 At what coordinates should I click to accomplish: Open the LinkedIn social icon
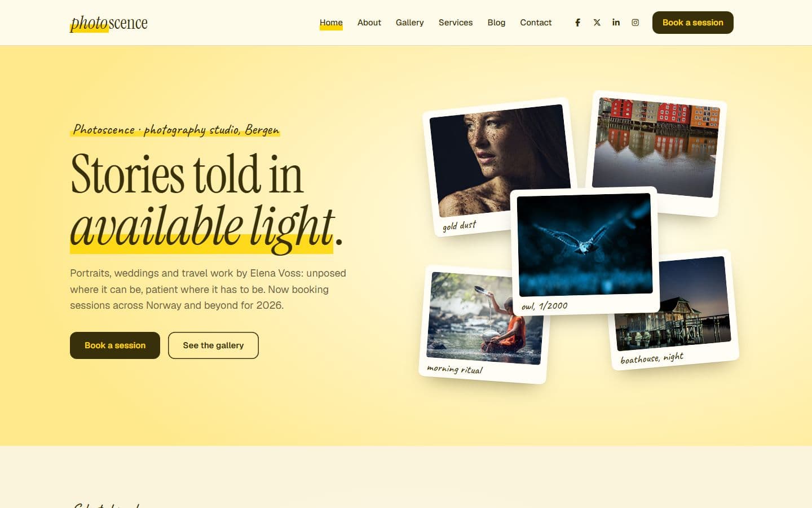pos(616,23)
